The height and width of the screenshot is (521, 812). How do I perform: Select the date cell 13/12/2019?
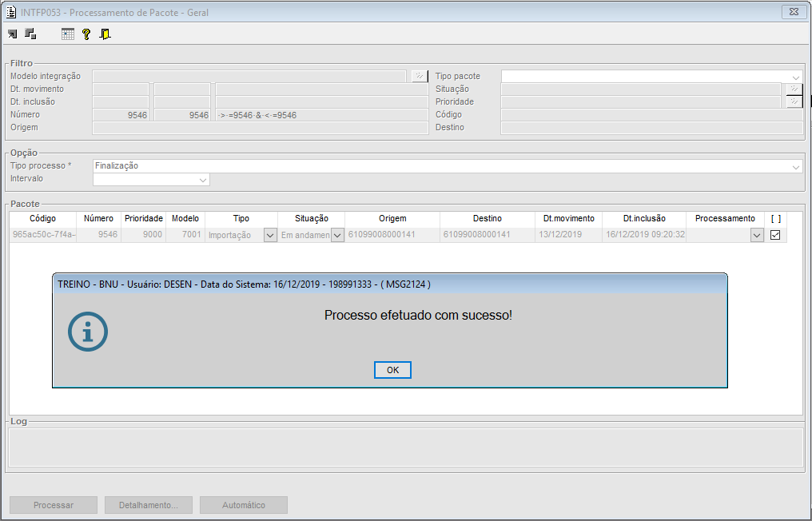(x=568, y=235)
